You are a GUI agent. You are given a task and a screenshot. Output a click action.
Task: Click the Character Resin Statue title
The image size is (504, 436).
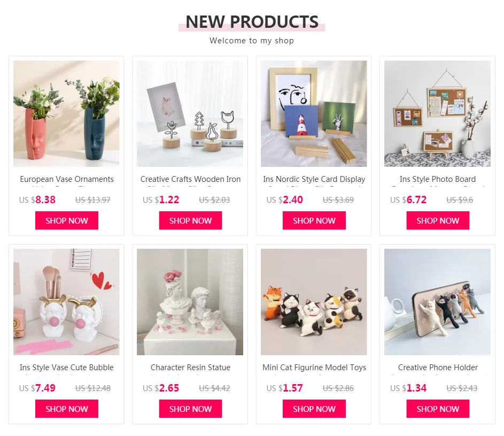click(190, 368)
